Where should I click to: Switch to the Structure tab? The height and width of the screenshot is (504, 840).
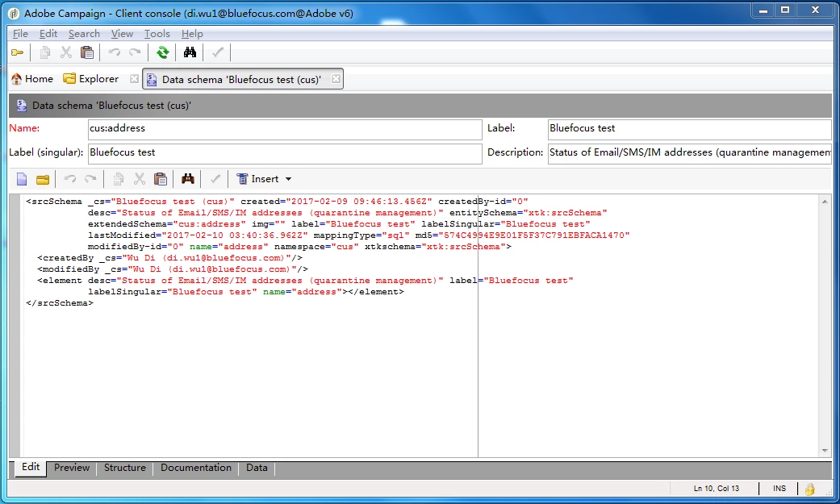pyautogui.click(x=125, y=468)
